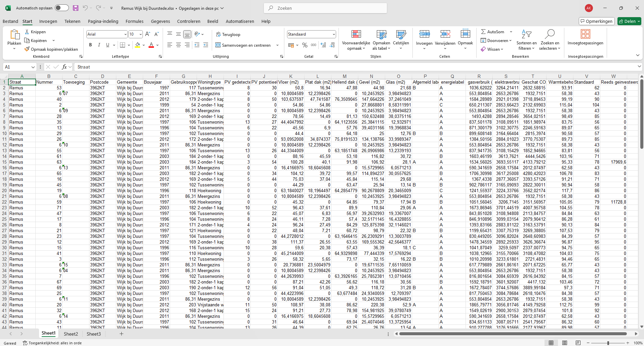Expand the Standaard number format dropdown
The width and height of the screenshot is (644, 346).
[x=333, y=34]
